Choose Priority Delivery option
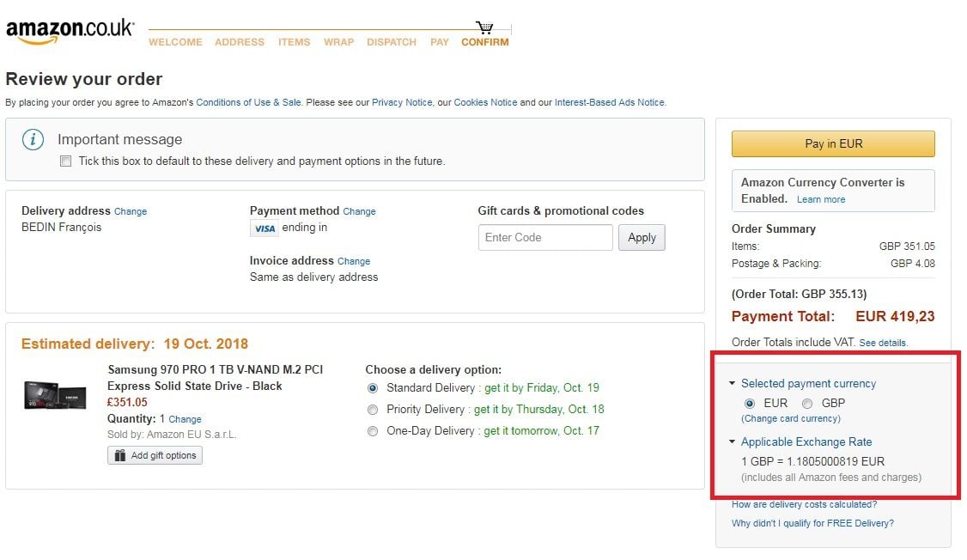Screen dimensions: 967x560 [x=373, y=410]
